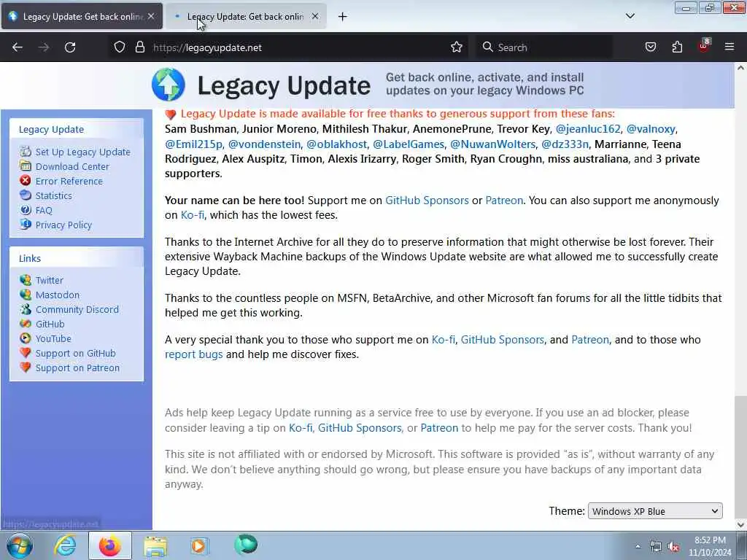
Task: Show hidden tray icons arrow
Action: (638, 547)
